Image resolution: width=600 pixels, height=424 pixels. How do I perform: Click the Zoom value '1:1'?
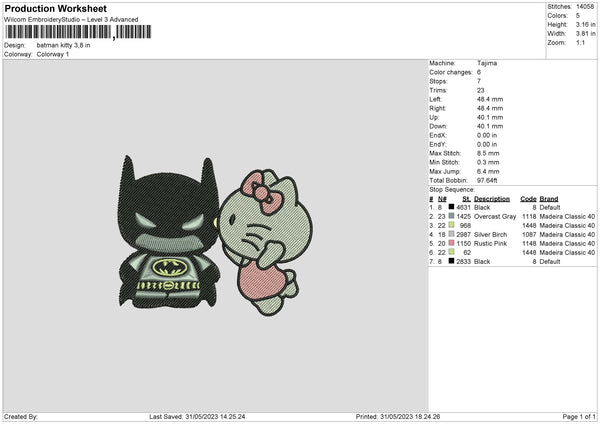580,42
